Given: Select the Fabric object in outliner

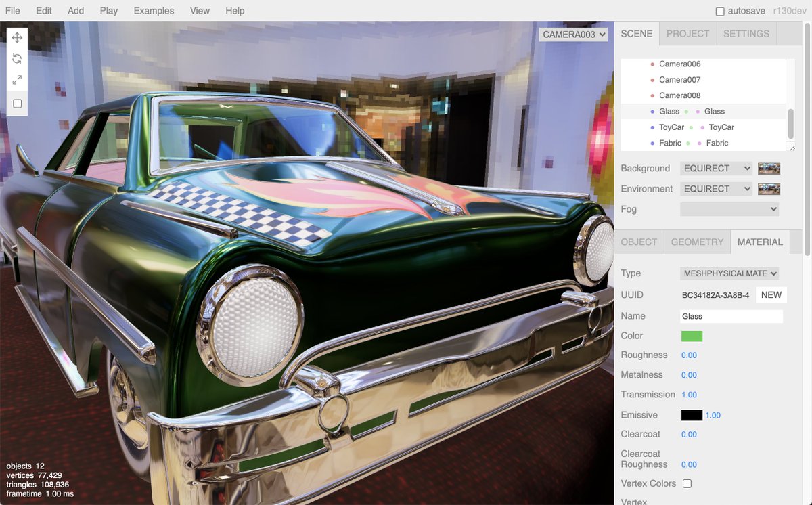Looking at the screenshot, I should coord(703,143).
